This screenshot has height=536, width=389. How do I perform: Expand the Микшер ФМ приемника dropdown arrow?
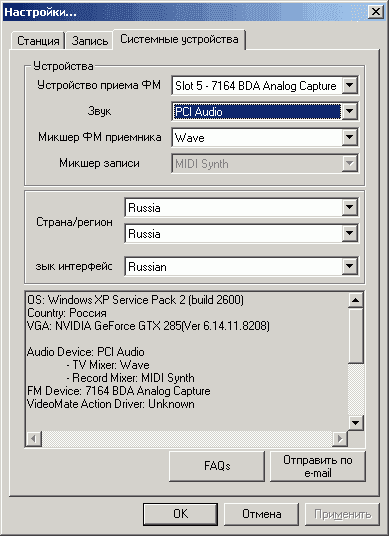pos(350,137)
